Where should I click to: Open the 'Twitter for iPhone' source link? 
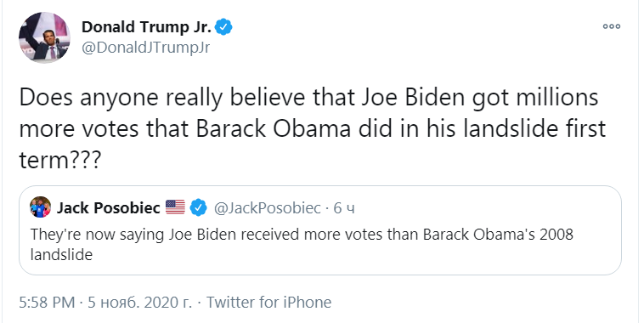(268, 303)
